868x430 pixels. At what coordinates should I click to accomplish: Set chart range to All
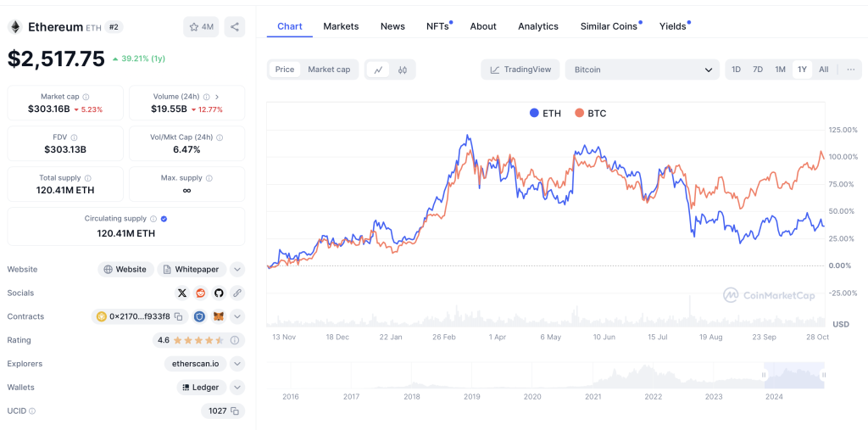pyautogui.click(x=824, y=70)
